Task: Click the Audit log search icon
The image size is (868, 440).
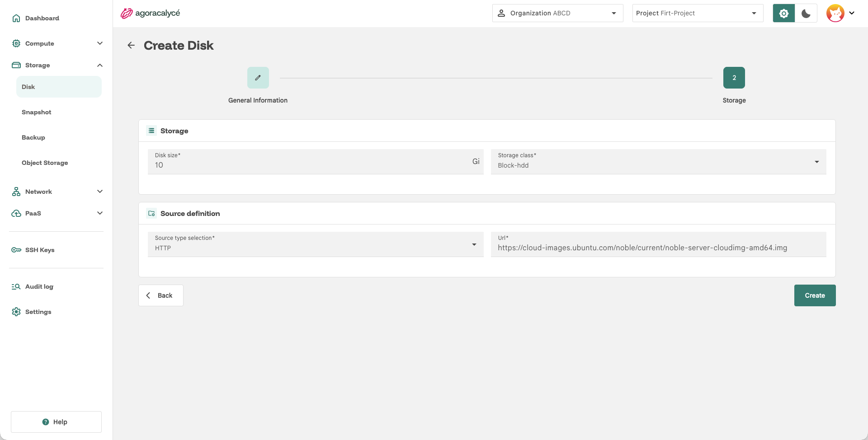Action: (x=16, y=286)
